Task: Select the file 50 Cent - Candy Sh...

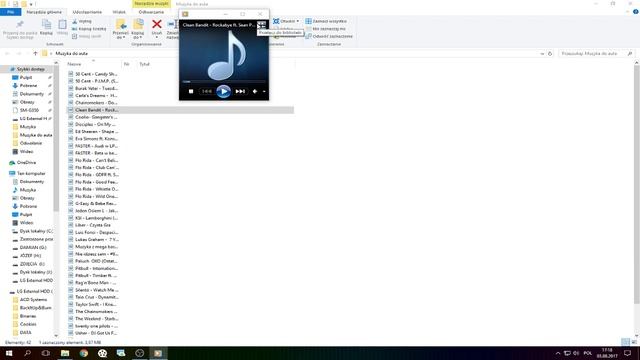Action: 96,74
